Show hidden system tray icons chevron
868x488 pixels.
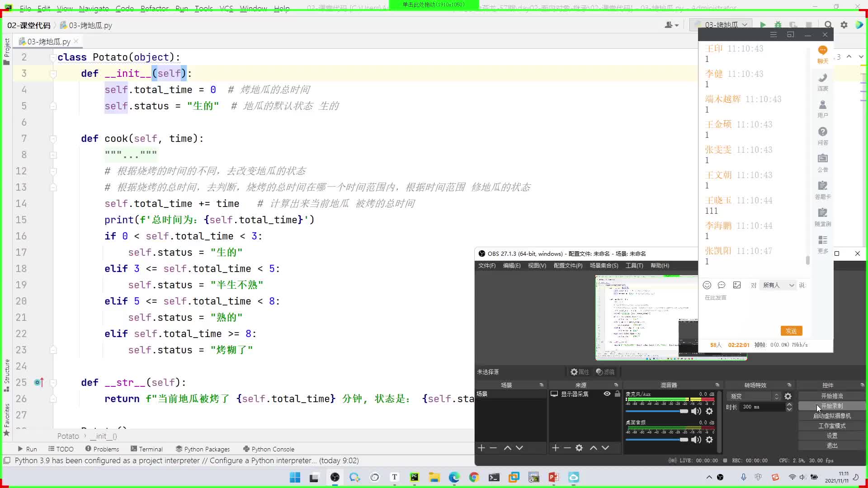click(709, 477)
